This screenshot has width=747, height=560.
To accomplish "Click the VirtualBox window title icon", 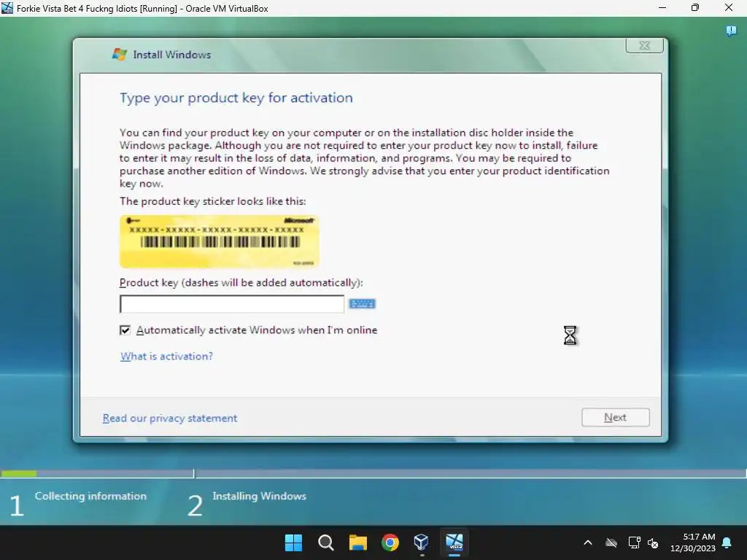I will click(7, 8).
